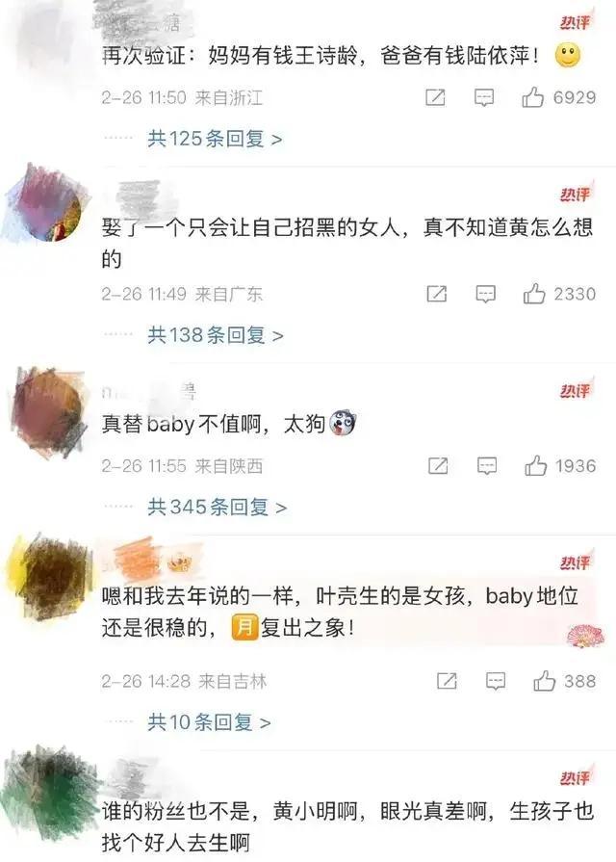Comment icon on the 陕西 post
The width and height of the screenshot is (616, 862).
(487, 466)
